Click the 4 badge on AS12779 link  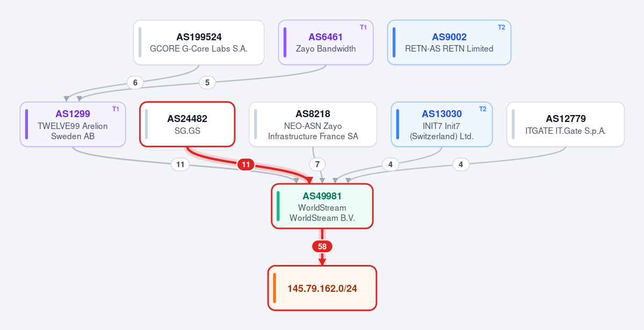tap(461, 165)
